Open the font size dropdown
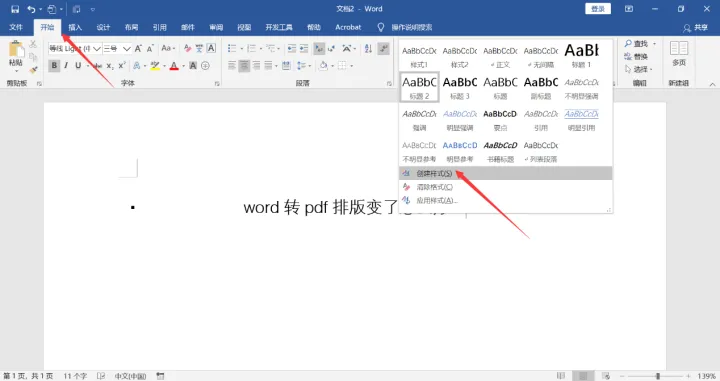This screenshot has height=381, width=720. 127,48
